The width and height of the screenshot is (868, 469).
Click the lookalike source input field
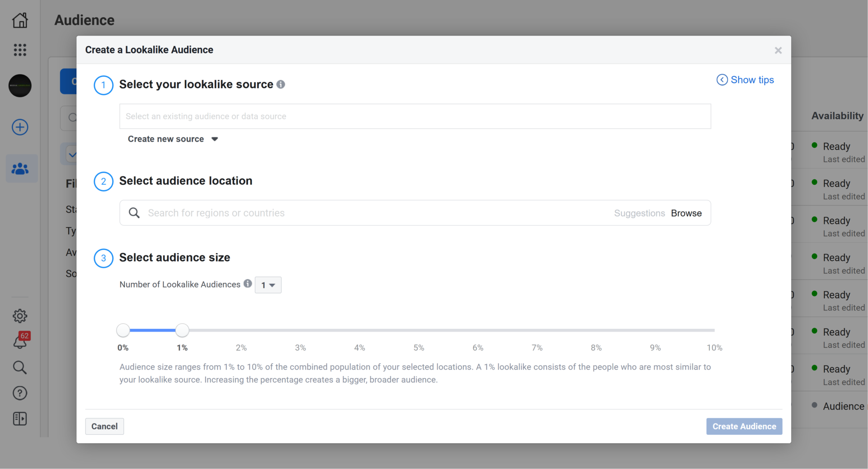[415, 117]
